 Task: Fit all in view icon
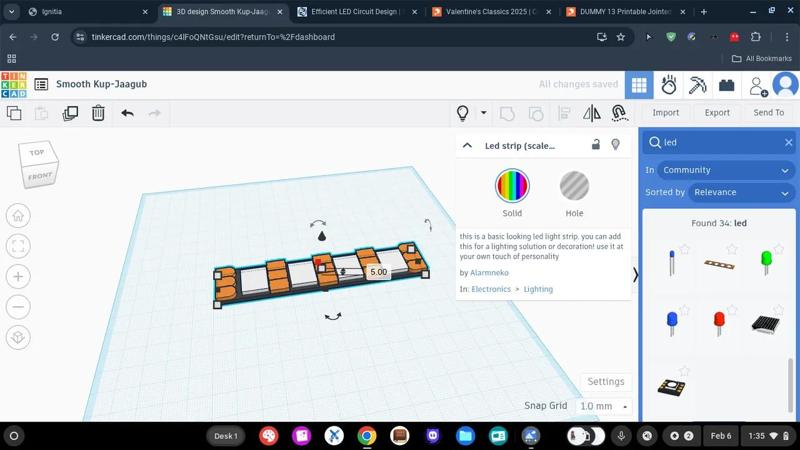(18, 246)
